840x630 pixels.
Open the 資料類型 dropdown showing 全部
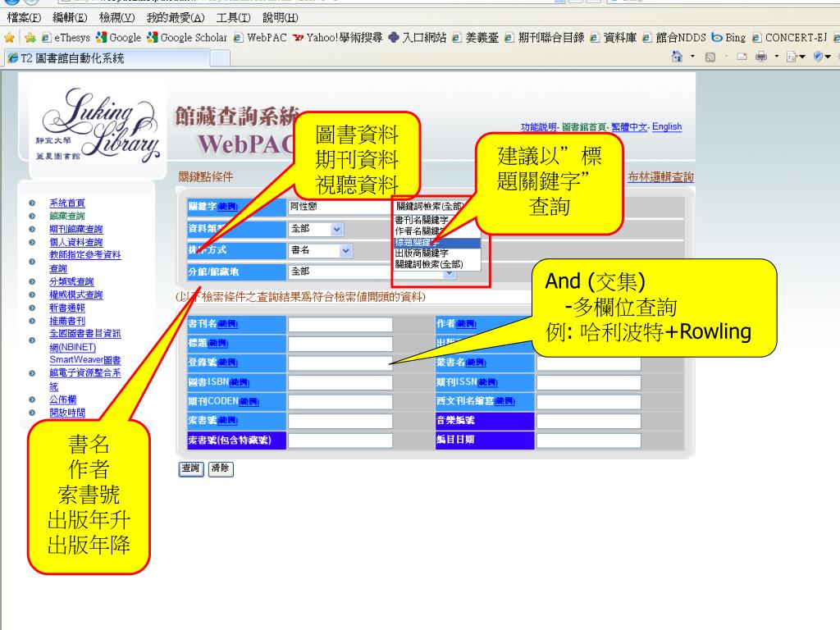[316, 230]
